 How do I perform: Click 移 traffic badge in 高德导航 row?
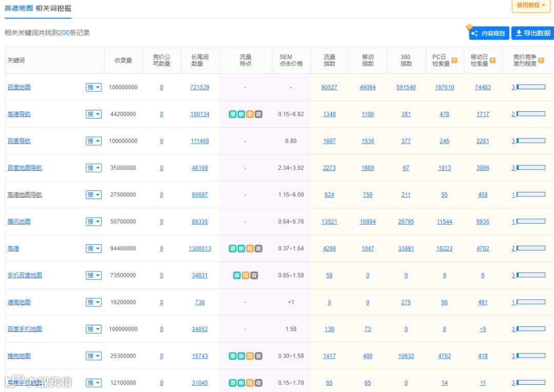tap(241, 114)
